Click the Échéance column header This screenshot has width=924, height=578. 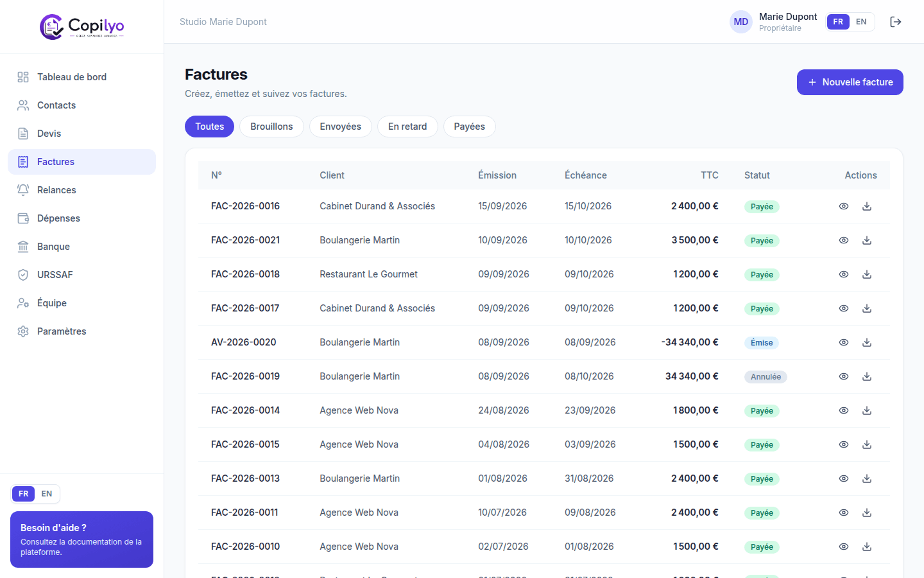[x=586, y=175]
